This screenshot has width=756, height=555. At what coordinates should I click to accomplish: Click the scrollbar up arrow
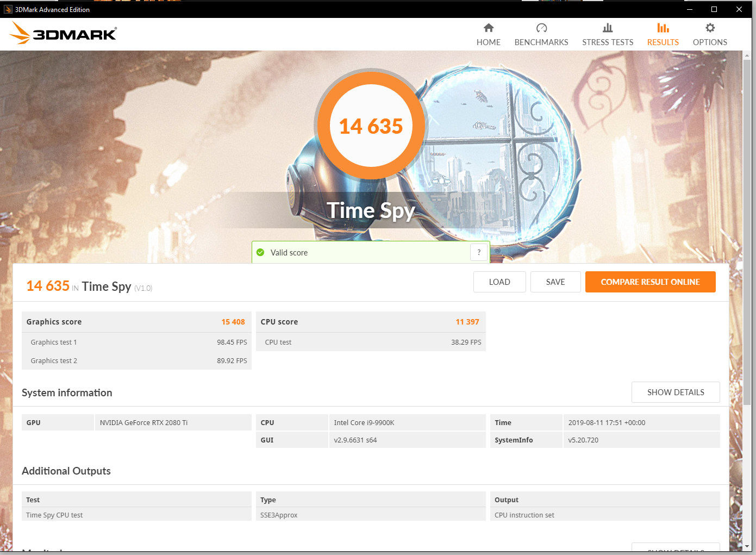click(x=747, y=55)
